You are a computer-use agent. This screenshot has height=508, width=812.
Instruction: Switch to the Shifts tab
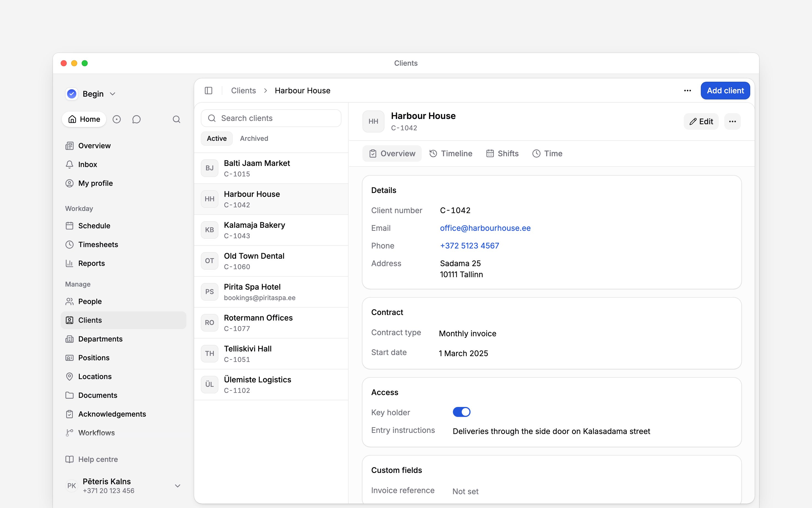[502, 154]
